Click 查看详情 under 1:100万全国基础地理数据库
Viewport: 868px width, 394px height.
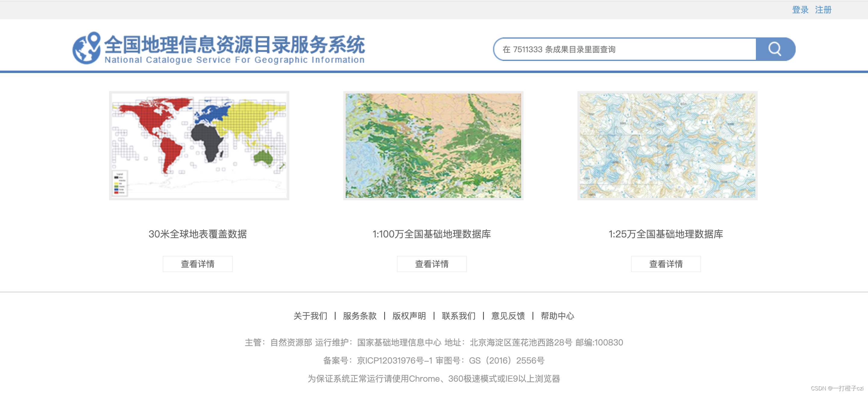click(432, 264)
